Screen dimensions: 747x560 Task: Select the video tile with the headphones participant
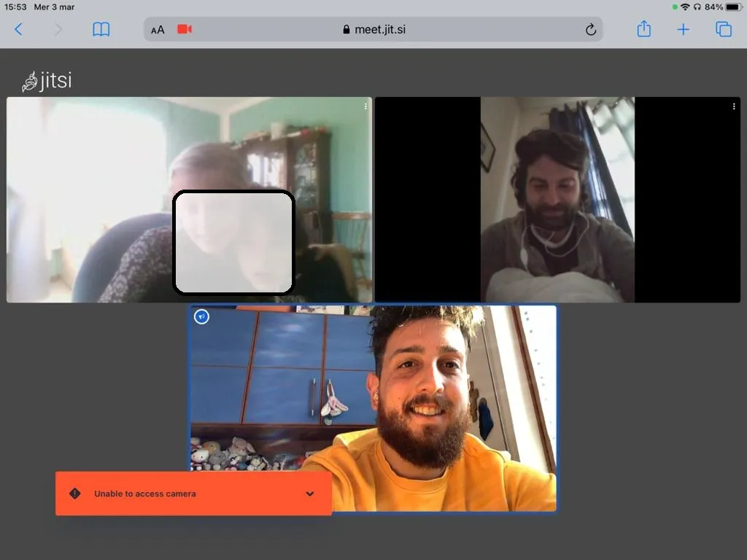557,199
